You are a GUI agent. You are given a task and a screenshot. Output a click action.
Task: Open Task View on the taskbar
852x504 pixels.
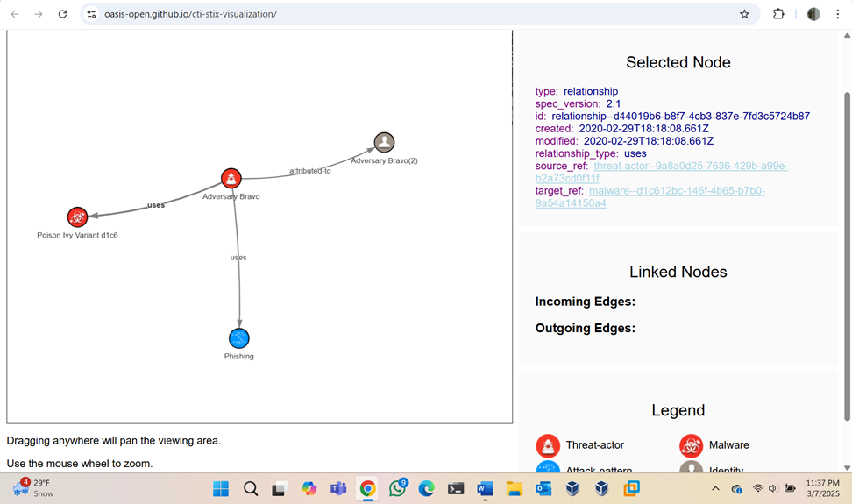pos(280,489)
